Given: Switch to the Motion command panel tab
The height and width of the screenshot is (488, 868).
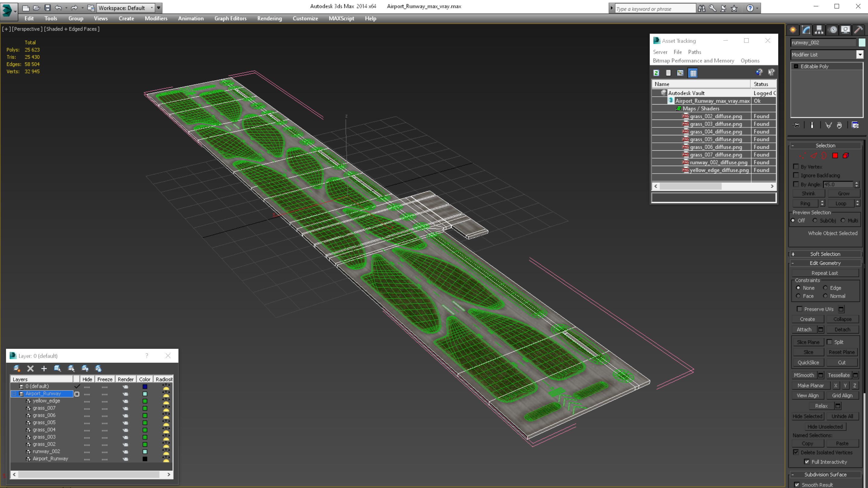Looking at the screenshot, I should point(833,30).
